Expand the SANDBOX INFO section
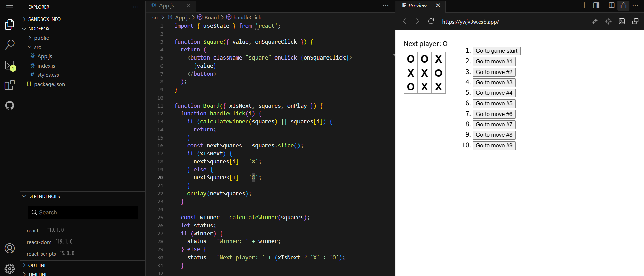The image size is (644, 276). coord(83,19)
